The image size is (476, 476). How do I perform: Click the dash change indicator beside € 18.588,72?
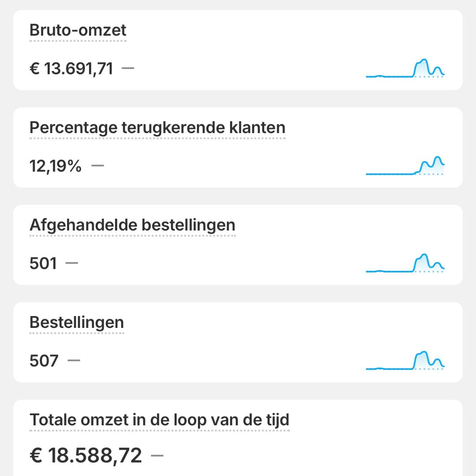(x=157, y=455)
